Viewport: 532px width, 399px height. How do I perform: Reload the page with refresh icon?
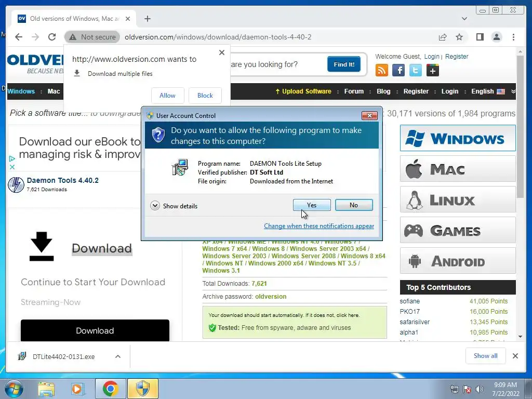click(x=52, y=37)
